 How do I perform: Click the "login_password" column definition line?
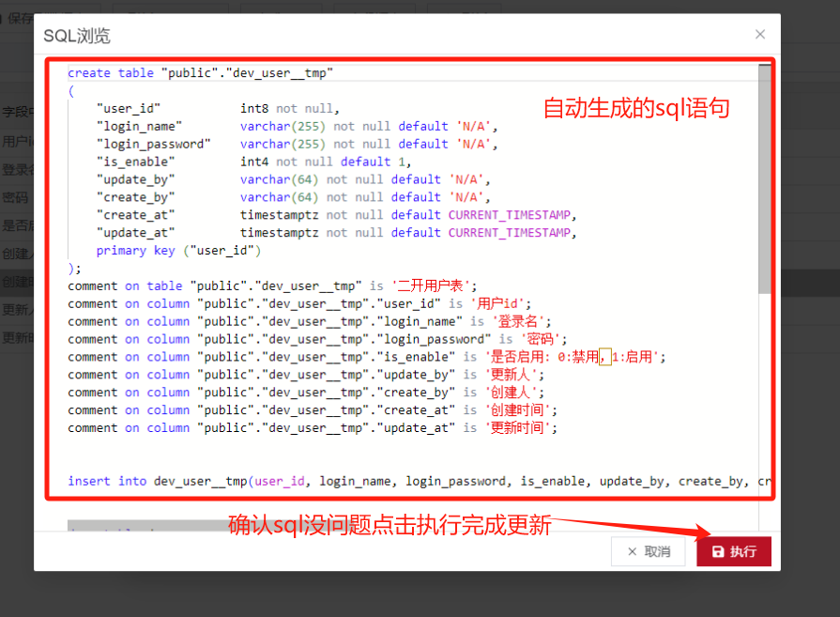pos(298,144)
